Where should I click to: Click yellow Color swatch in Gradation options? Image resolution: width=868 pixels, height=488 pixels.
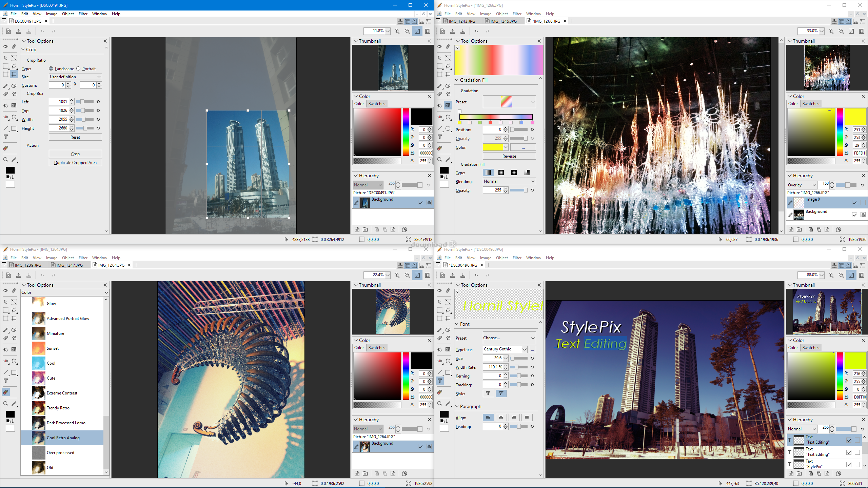click(x=493, y=147)
